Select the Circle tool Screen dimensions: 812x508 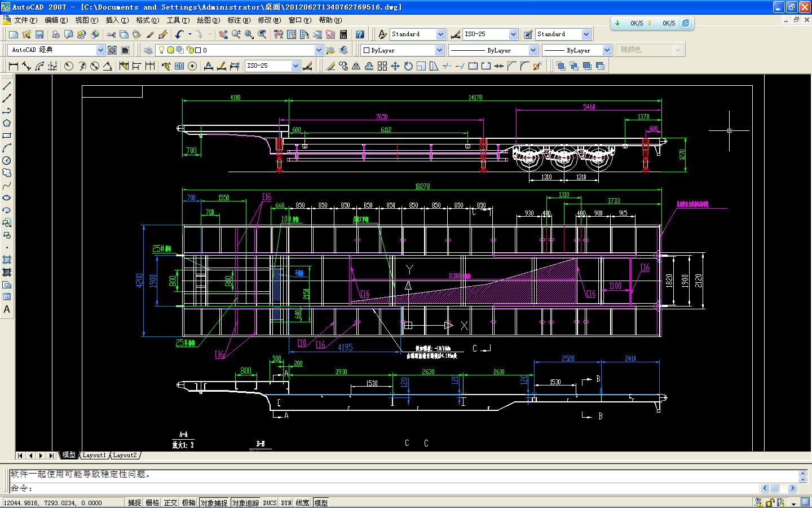[7, 160]
